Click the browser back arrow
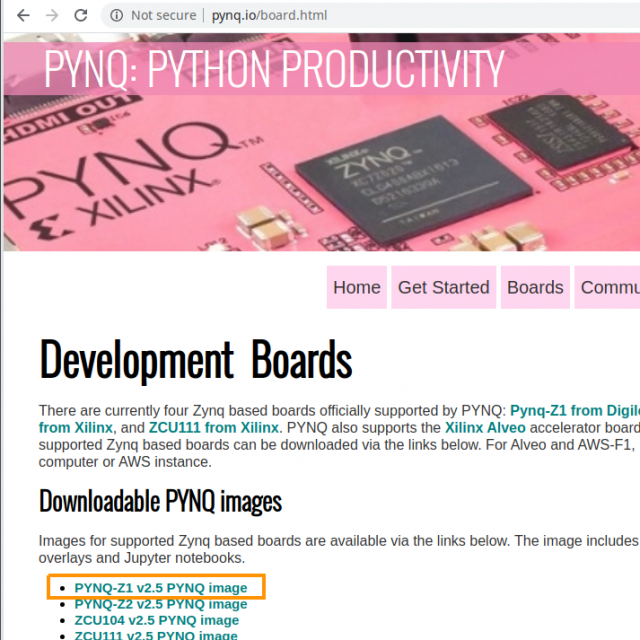Screen dimensions: 640x640 tap(22, 15)
